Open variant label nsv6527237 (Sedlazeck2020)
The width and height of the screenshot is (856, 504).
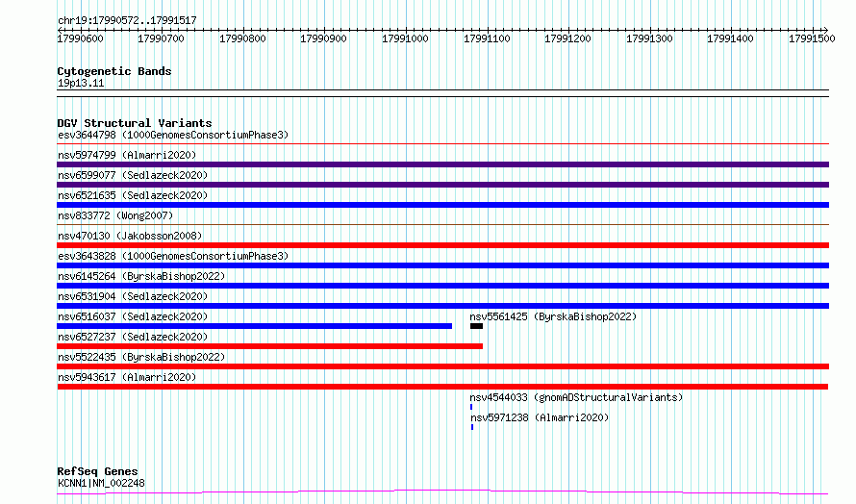point(133,337)
